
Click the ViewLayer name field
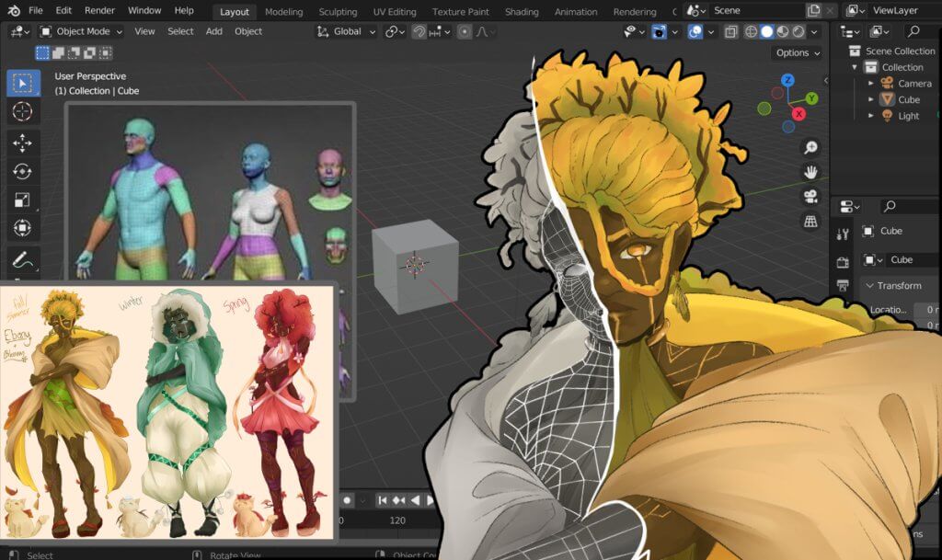[895, 10]
